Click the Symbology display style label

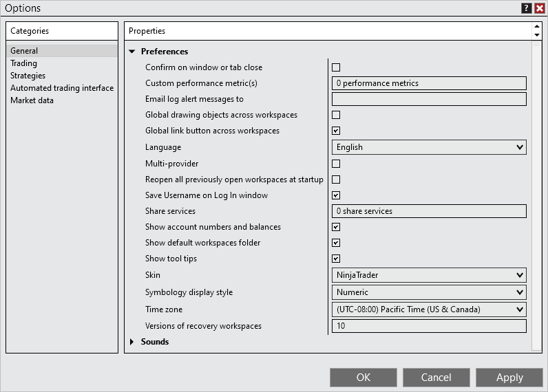(x=189, y=292)
